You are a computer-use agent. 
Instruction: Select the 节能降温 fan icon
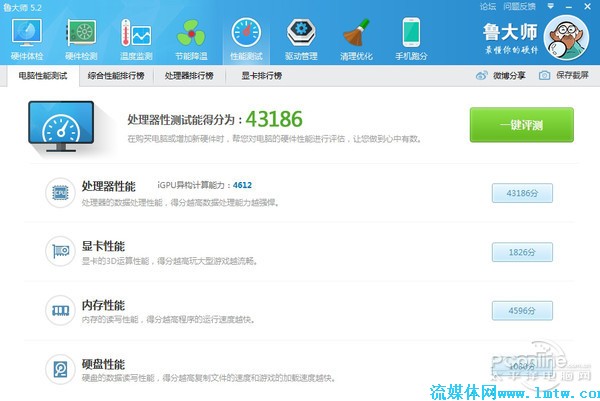(x=190, y=37)
